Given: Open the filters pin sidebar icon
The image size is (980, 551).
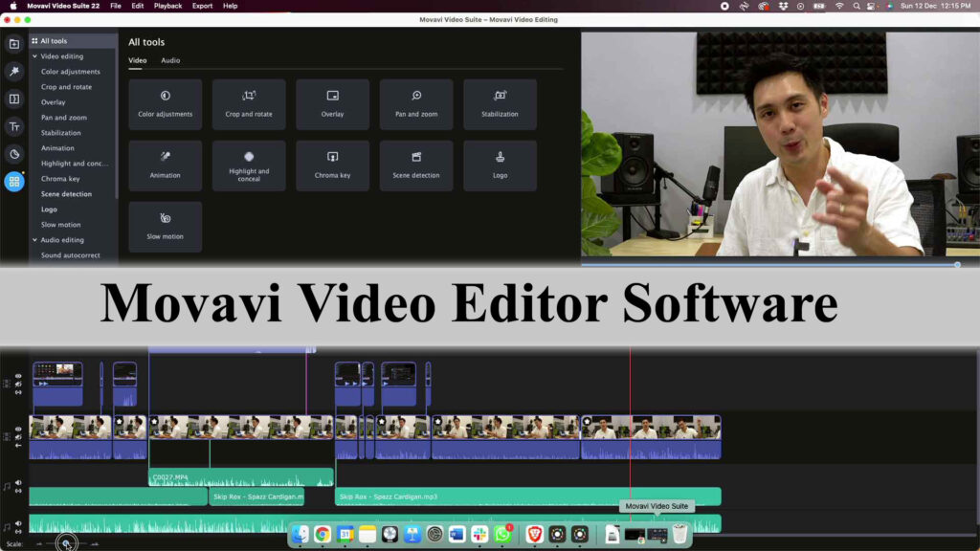Looking at the screenshot, I should (x=13, y=71).
